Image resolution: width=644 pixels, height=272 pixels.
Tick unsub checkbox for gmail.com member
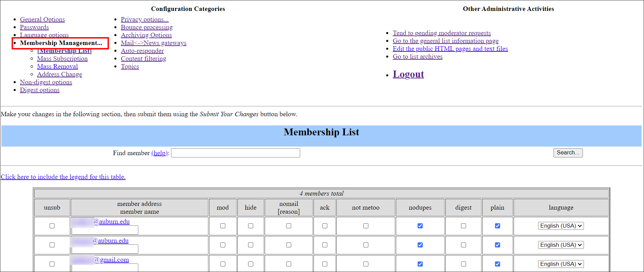(x=52, y=264)
